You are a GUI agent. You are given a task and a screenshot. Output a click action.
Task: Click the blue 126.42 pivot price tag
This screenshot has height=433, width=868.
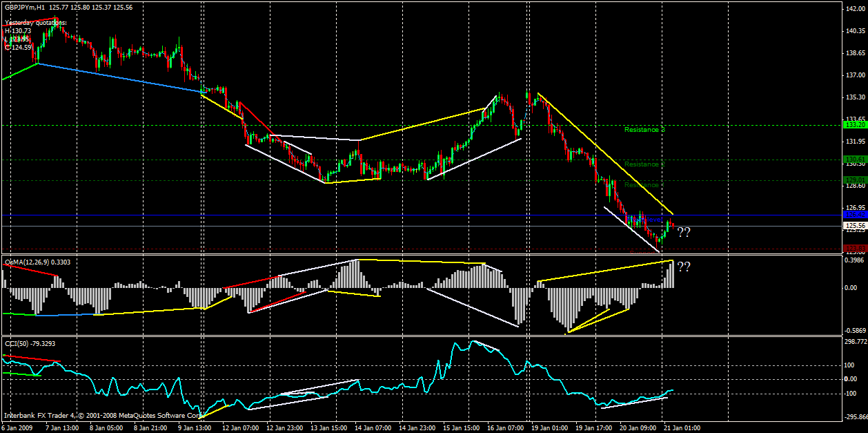click(854, 215)
